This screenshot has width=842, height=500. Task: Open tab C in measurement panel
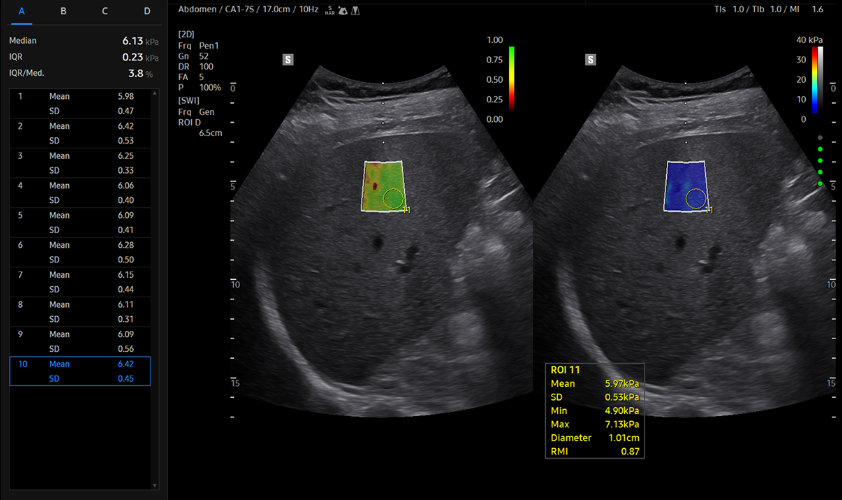click(x=105, y=11)
